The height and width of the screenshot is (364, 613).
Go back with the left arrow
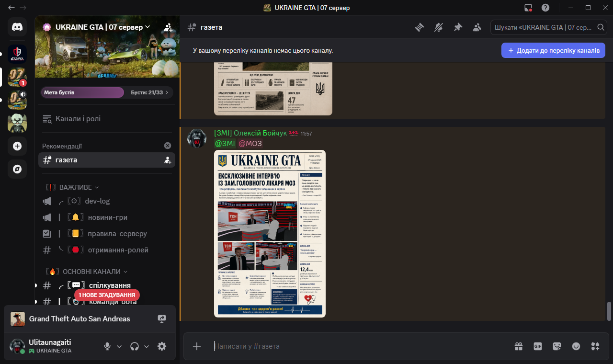point(11,8)
